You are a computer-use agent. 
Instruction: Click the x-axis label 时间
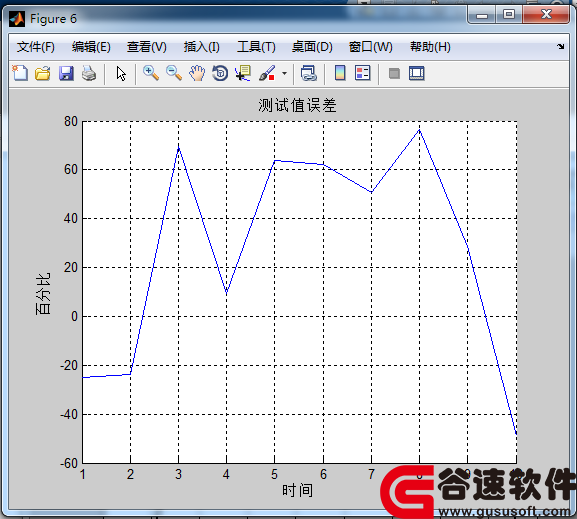297,490
